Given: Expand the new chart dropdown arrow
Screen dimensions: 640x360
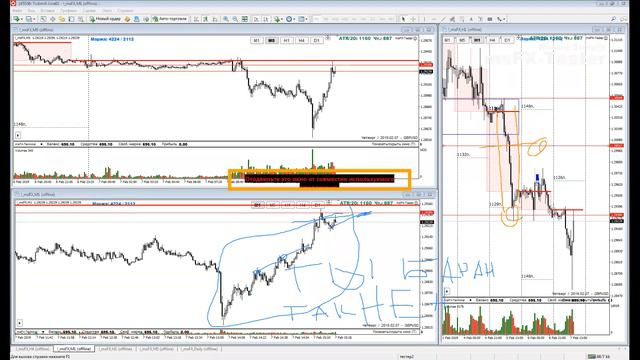Looking at the screenshot, I should pyautogui.click(x=22, y=19).
